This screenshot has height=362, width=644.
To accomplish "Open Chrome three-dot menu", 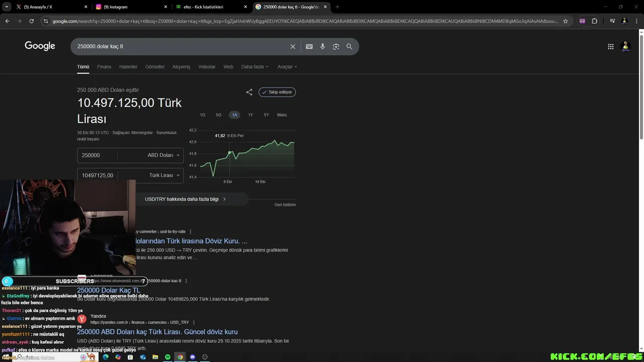I will click(x=636, y=21).
